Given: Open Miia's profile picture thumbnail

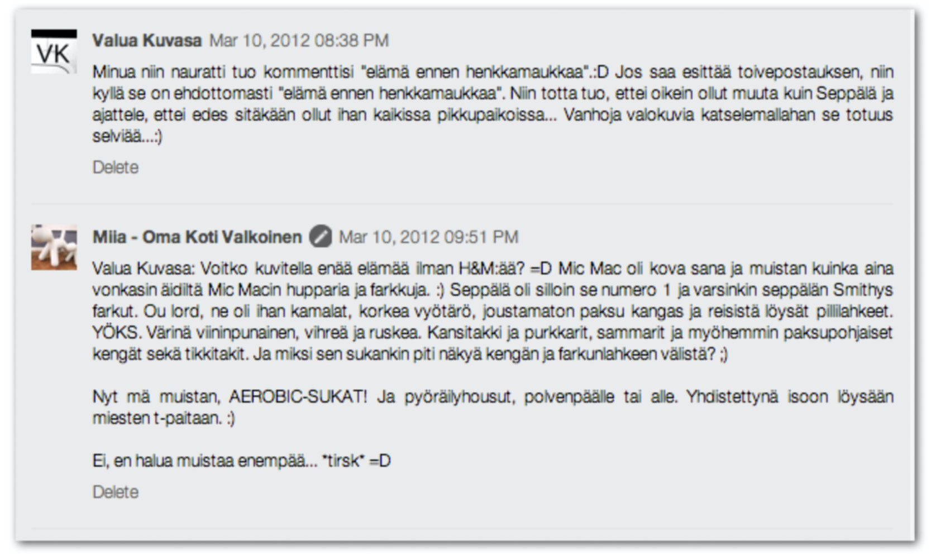Looking at the screenshot, I should point(54,247).
